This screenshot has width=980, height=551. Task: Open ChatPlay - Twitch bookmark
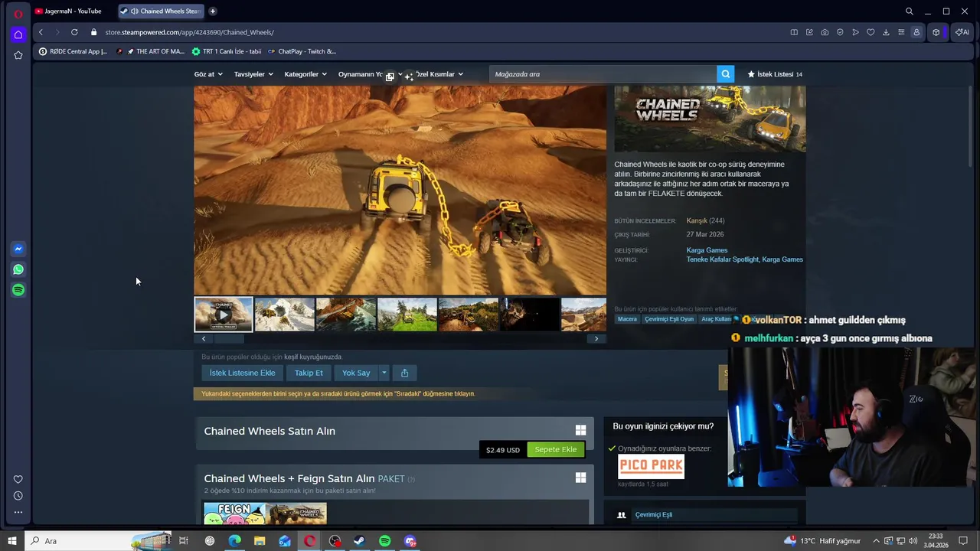pos(302,51)
